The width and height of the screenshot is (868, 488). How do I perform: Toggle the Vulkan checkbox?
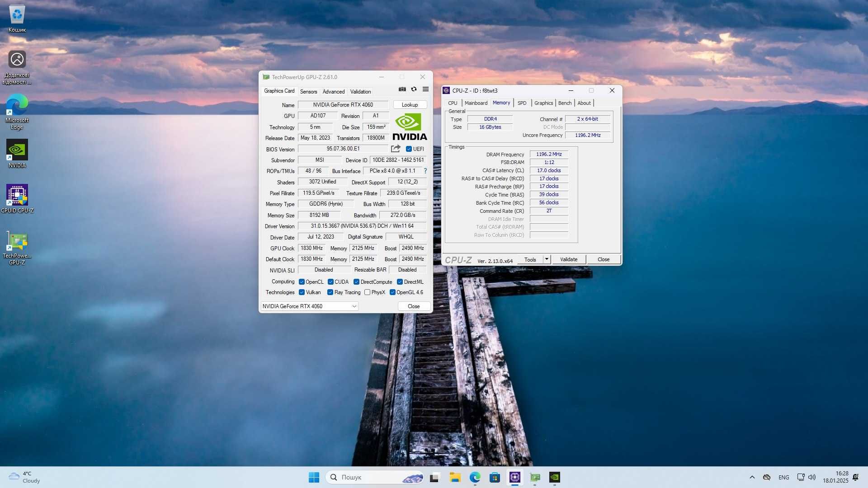pos(302,292)
